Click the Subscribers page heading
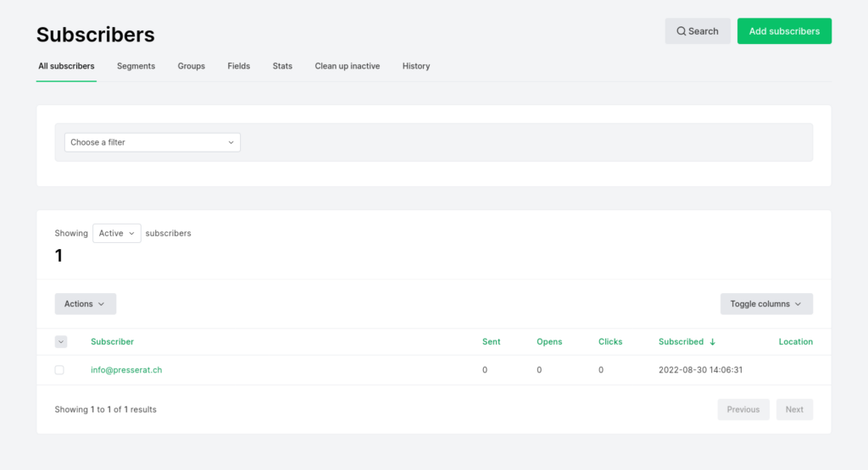The image size is (868, 470). click(x=95, y=34)
